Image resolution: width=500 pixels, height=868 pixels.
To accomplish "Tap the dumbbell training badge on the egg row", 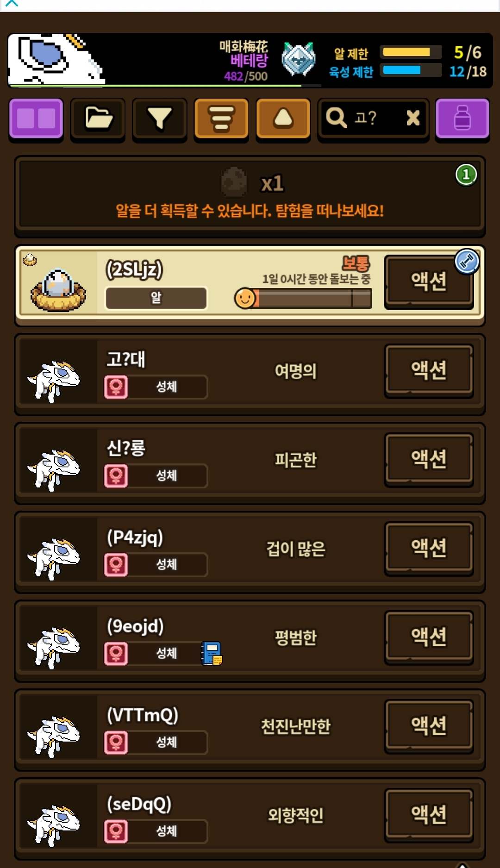I will (467, 262).
